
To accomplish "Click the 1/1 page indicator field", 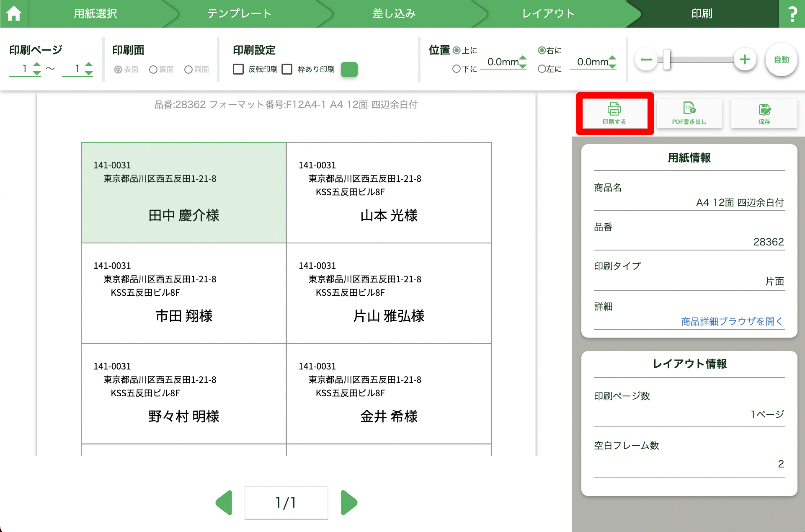I will [x=286, y=503].
